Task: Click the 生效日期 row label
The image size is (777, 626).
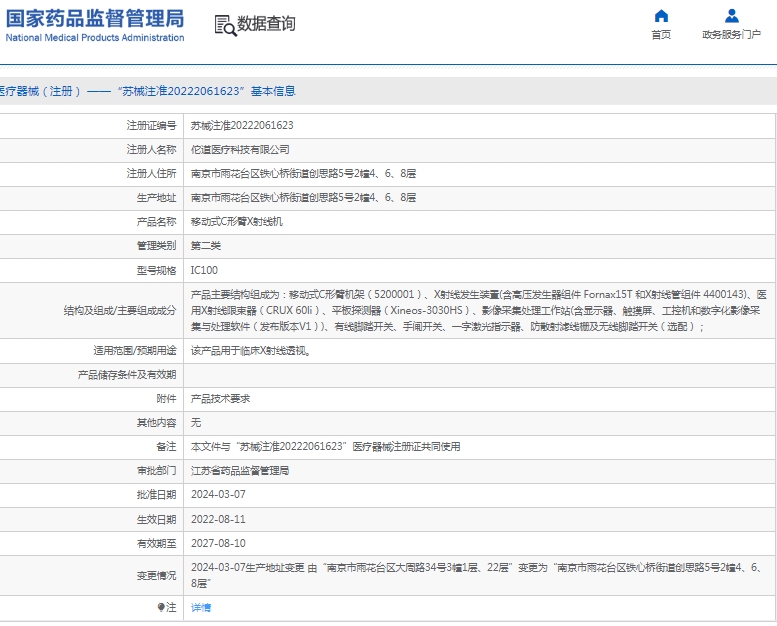Action: [157, 519]
